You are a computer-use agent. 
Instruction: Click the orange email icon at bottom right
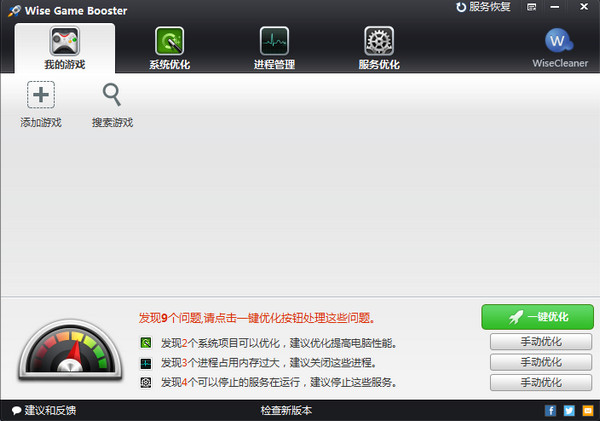[587, 410]
